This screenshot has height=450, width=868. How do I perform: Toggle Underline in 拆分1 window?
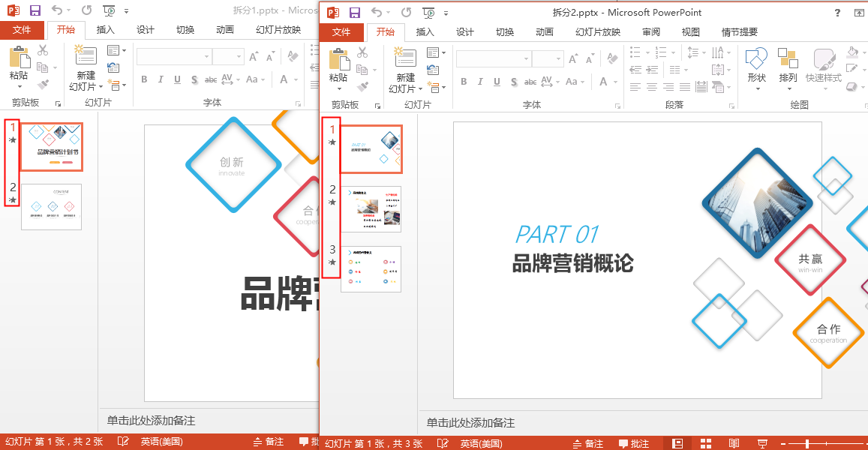point(177,79)
